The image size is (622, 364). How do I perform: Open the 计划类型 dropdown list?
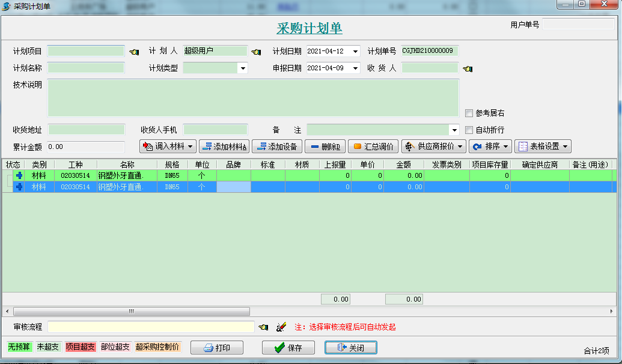pos(242,68)
